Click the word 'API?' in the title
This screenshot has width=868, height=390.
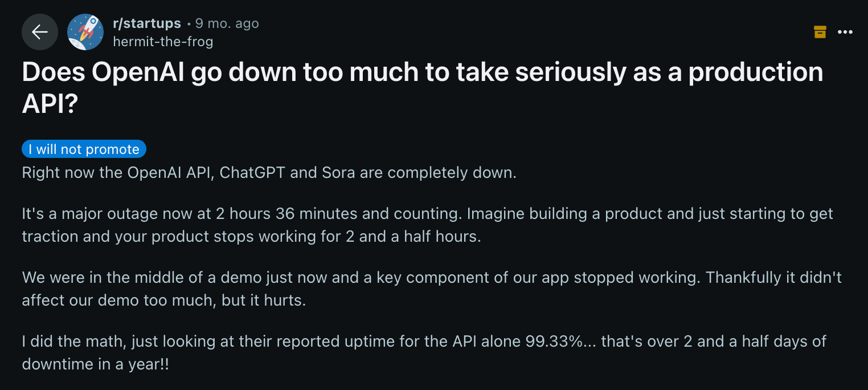(x=50, y=104)
